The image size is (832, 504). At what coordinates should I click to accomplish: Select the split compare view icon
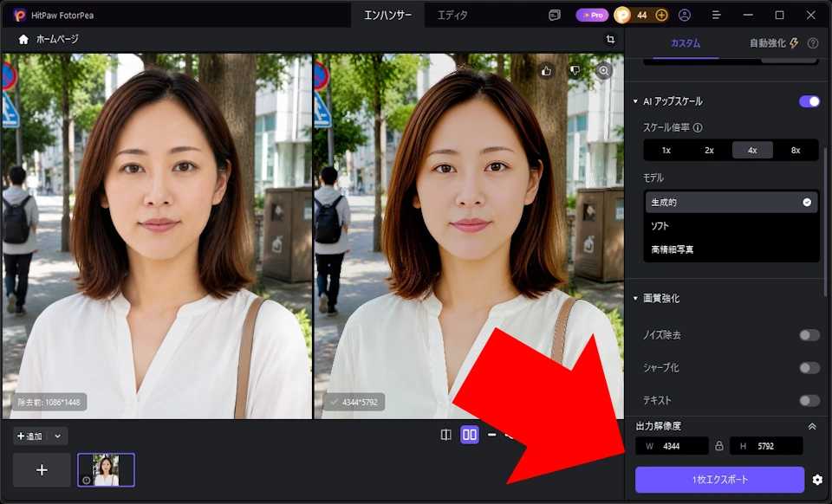pyautogui.click(x=446, y=435)
